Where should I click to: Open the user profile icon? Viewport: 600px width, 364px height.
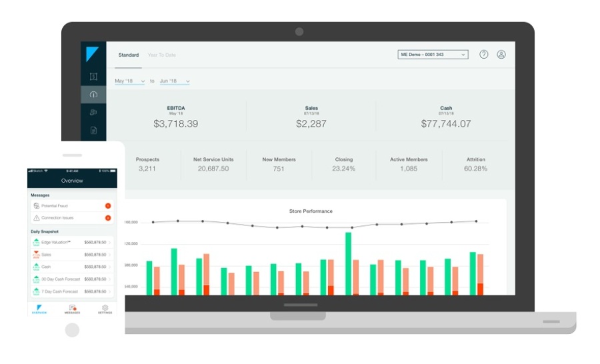pos(501,55)
